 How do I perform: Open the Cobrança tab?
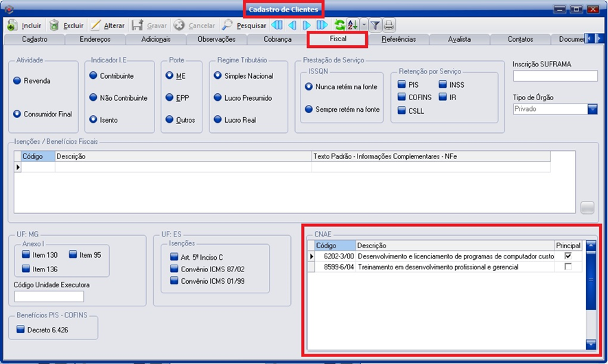pyautogui.click(x=277, y=39)
